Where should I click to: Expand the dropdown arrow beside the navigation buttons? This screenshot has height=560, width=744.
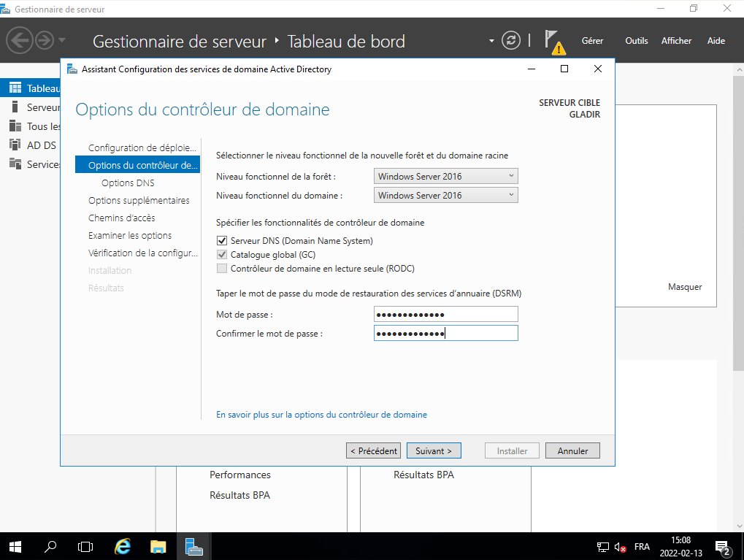62,40
